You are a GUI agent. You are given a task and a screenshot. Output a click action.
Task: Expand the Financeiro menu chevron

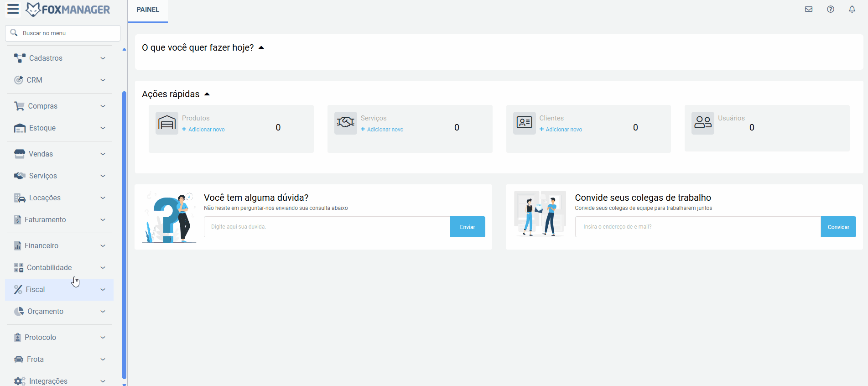[x=103, y=246]
